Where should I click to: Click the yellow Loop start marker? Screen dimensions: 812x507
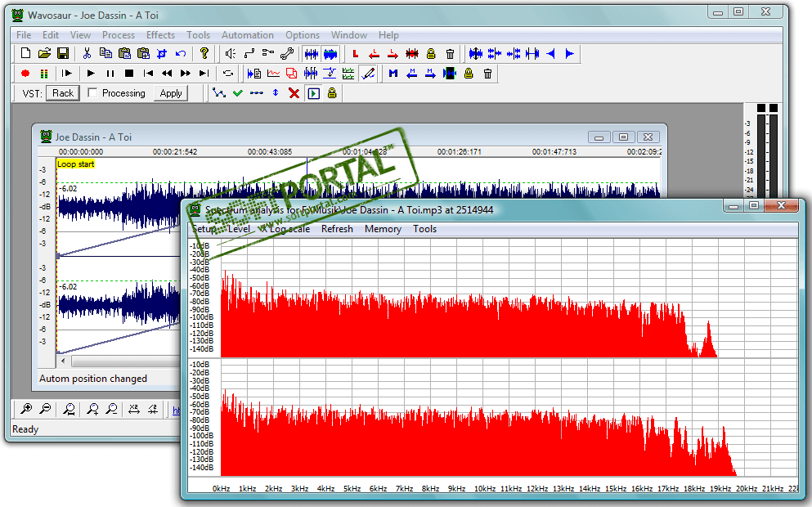[x=75, y=164]
